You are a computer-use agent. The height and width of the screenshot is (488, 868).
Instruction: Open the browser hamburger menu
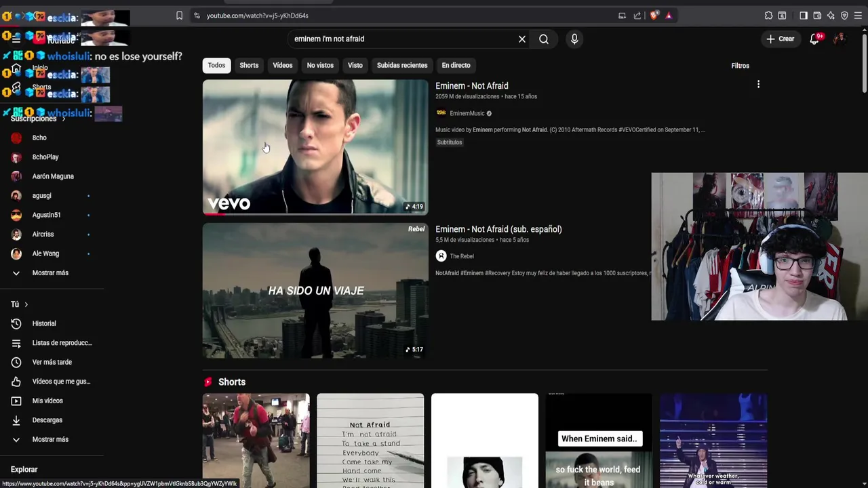(x=858, y=16)
